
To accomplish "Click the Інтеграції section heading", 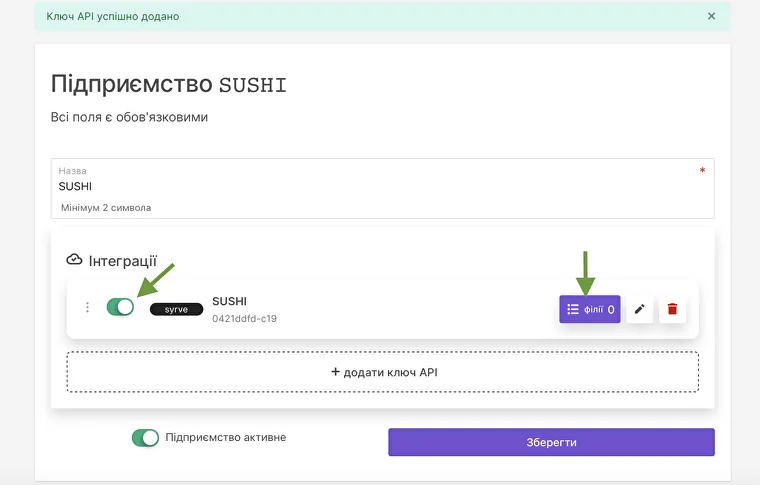I will click(123, 260).
